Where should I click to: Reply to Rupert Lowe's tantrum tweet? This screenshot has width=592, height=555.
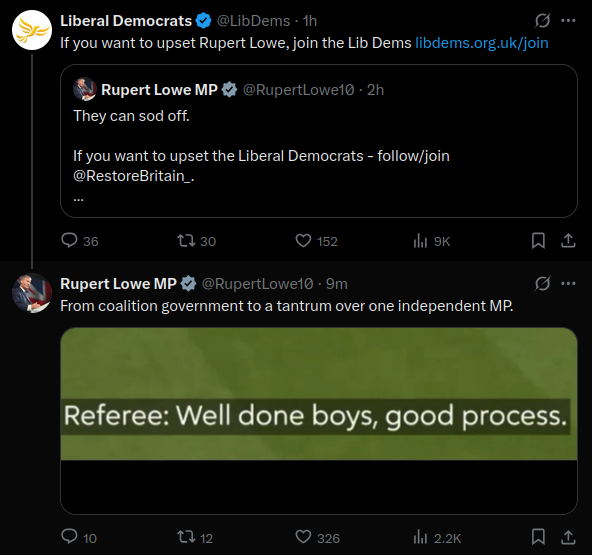79,537
